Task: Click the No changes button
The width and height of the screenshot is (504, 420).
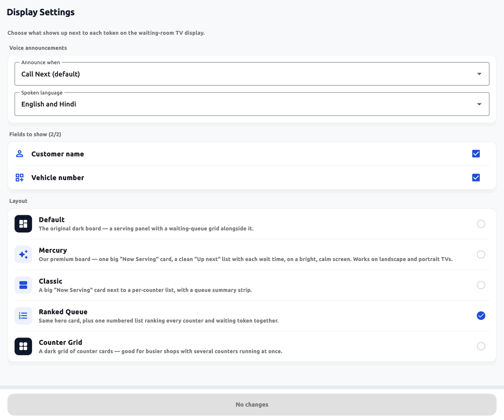Action: [x=252, y=405]
